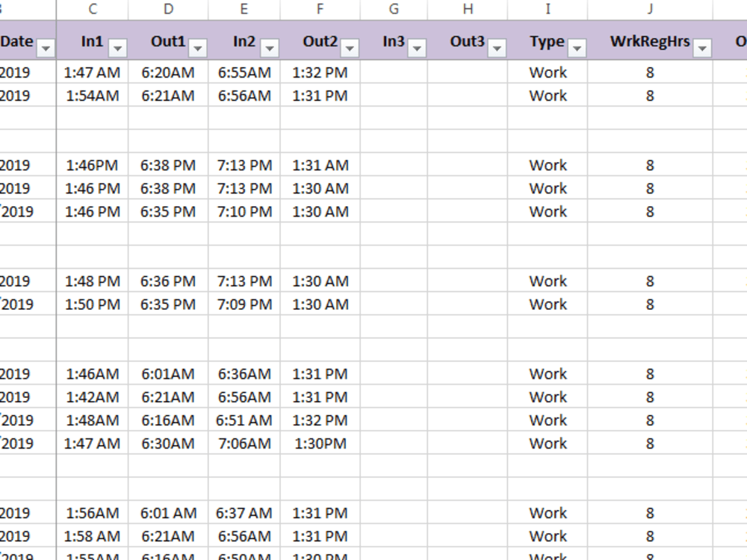Select cell containing 1:56AM
Viewport: 747px width, 560px height.
pos(93,513)
